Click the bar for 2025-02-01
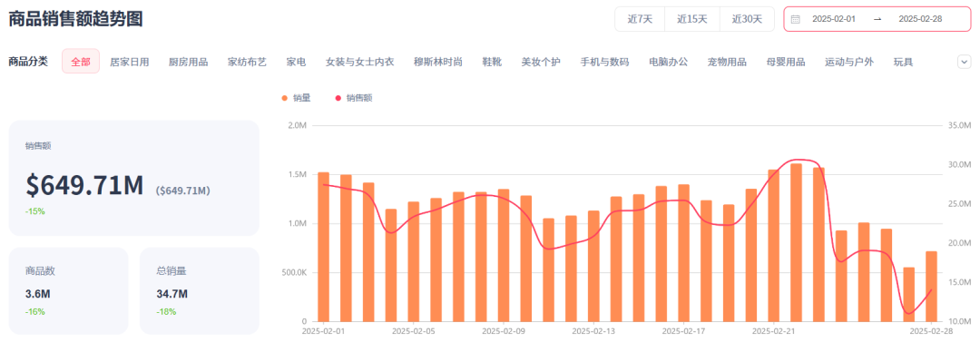 click(323, 247)
